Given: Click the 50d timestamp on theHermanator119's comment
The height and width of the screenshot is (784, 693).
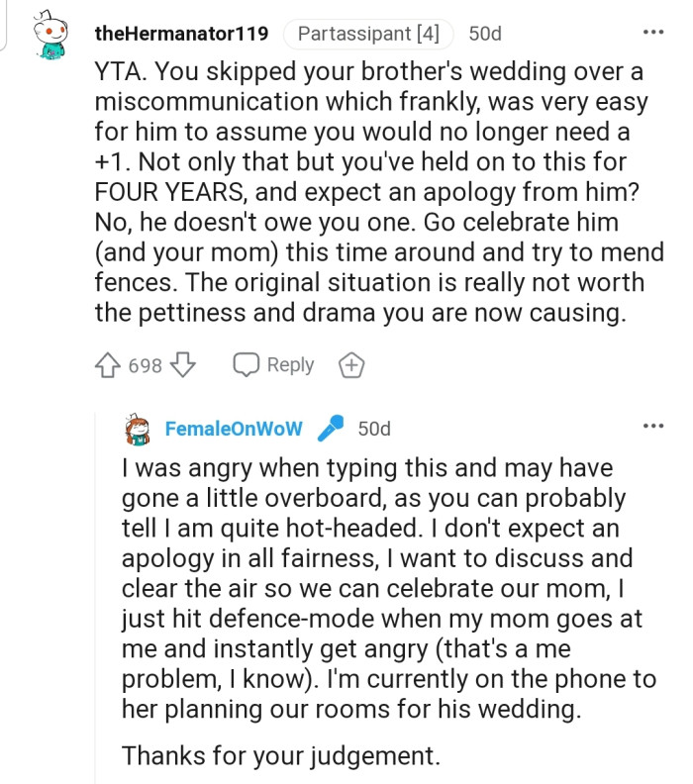Looking at the screenshot, I should pos(485,34).
